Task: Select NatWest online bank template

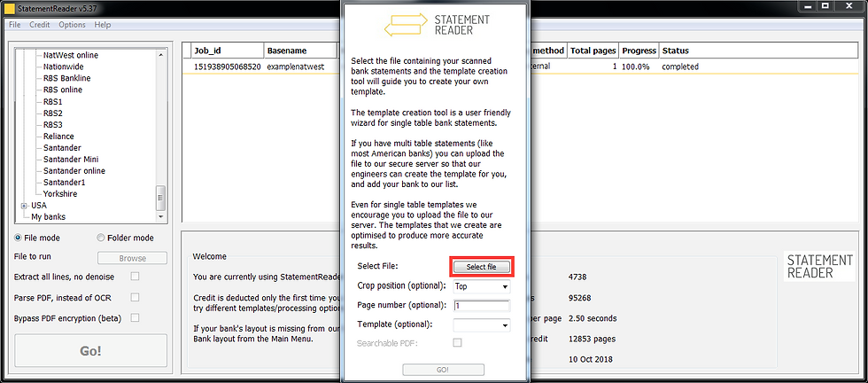Action: 70,55
